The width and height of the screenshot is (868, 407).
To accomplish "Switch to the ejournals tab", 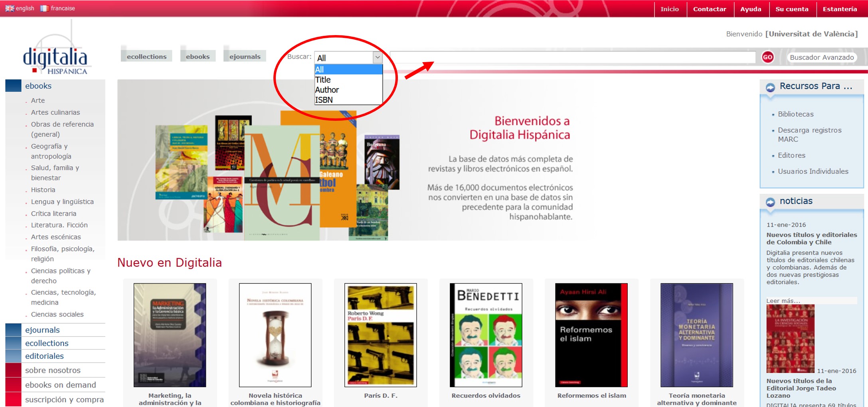I will pos(245,56).
